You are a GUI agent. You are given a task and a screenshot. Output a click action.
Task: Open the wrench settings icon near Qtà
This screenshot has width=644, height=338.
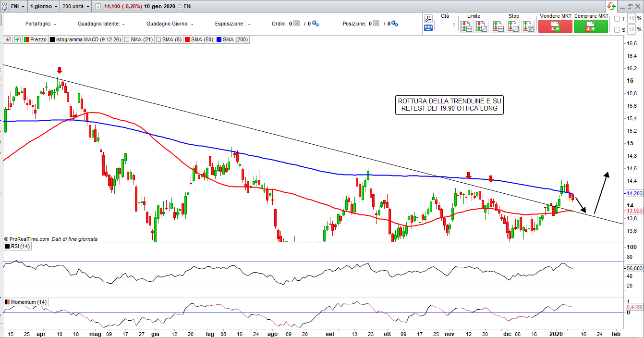click(428, 18)
